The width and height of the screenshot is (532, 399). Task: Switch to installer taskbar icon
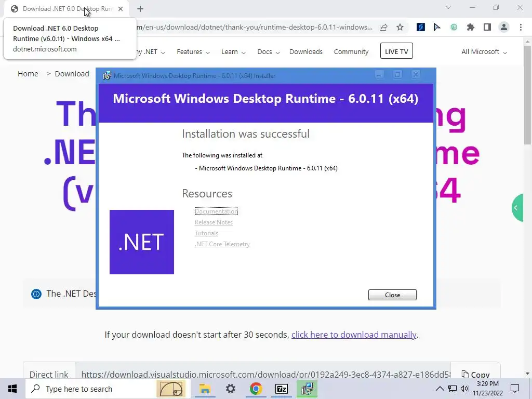point(307,389)
